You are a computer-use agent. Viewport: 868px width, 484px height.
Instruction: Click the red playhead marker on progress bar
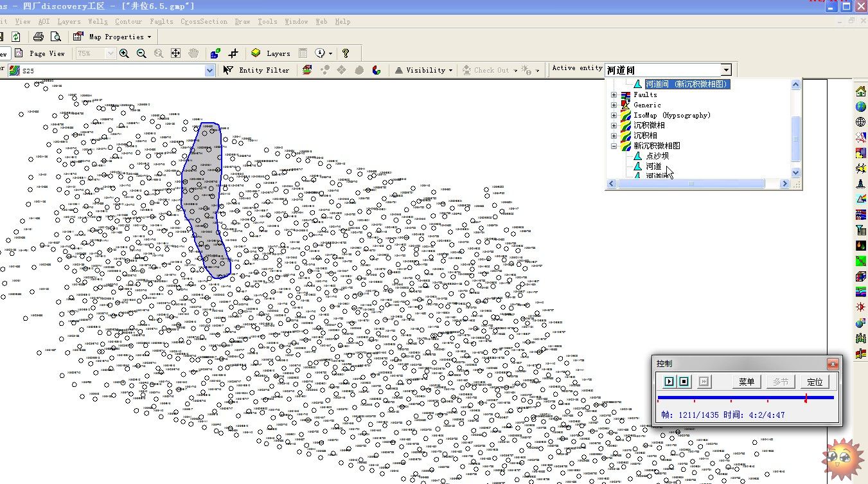point(806,399)
